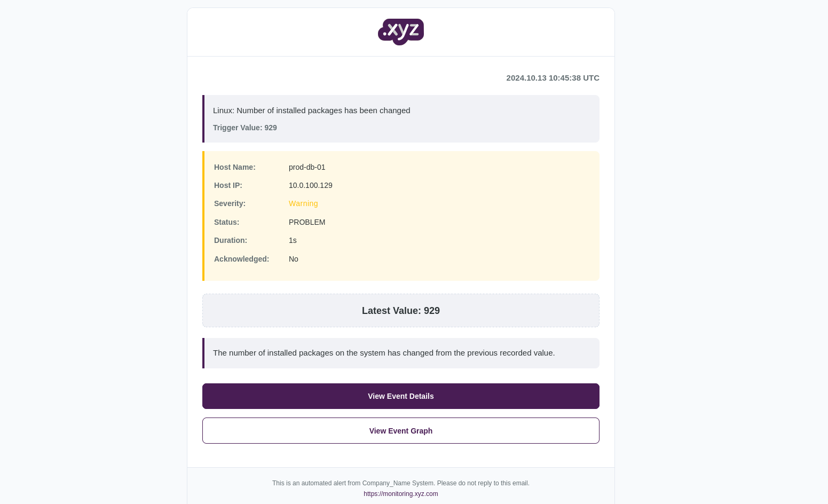The image size is (828, 504).
Task: Click the Acknowledged label
Action: click(242, 259)
